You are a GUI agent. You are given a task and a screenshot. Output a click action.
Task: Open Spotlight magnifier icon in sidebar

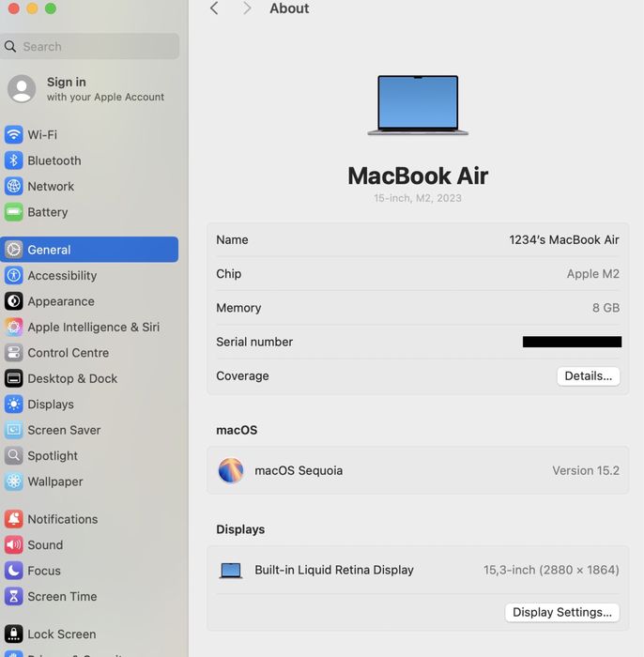tap(13, 456)
